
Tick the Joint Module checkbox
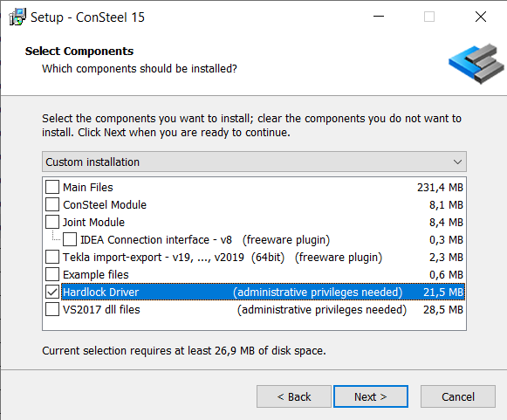[x=52, y=222]
